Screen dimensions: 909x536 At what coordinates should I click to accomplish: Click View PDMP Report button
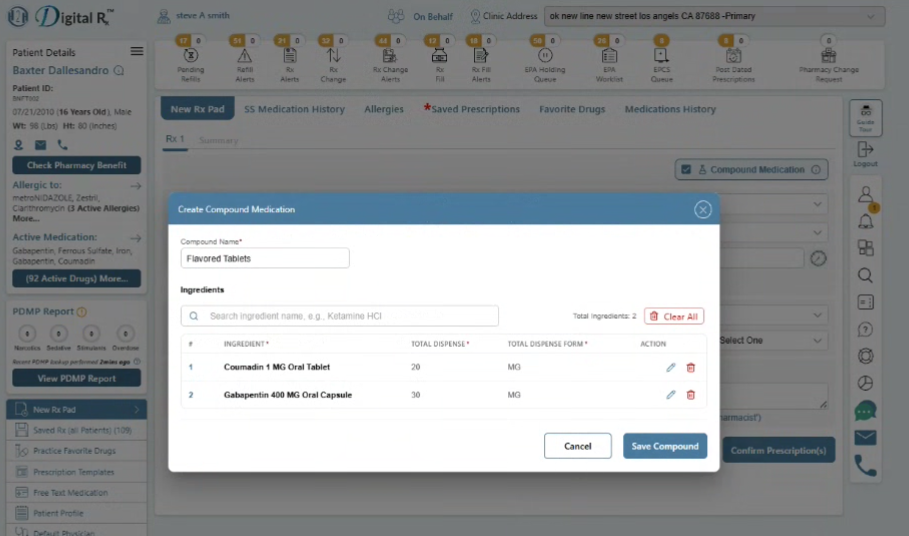coord(77,378)
